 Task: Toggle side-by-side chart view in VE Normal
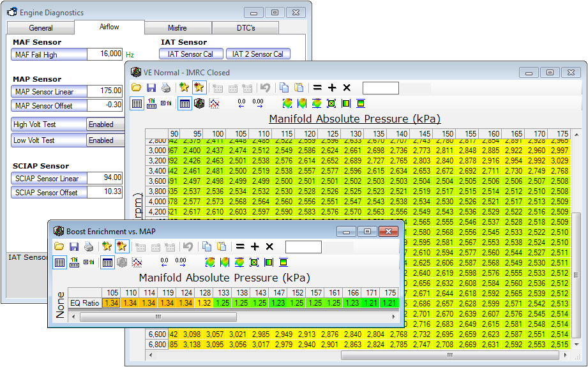(166, 103)
